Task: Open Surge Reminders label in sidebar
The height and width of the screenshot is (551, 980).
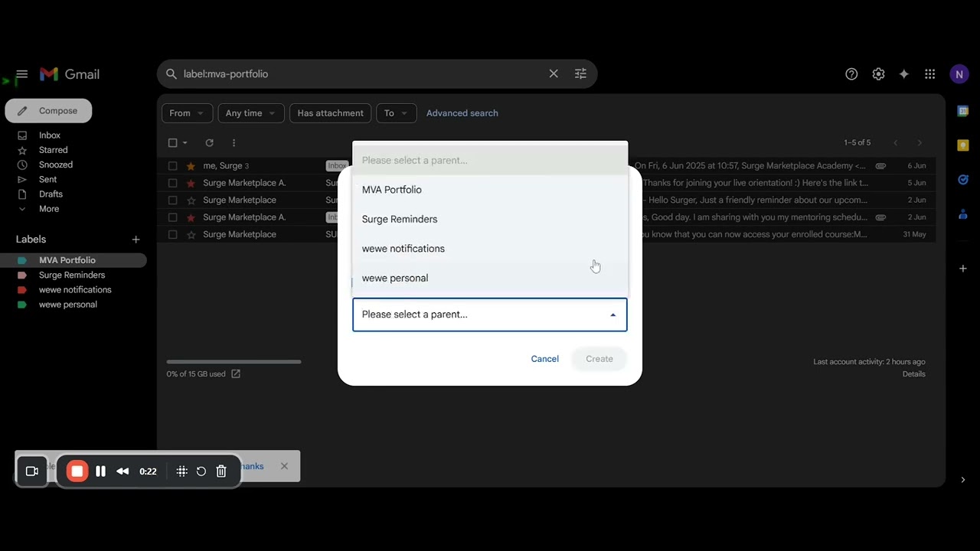Action: click(x=72, y=275)
